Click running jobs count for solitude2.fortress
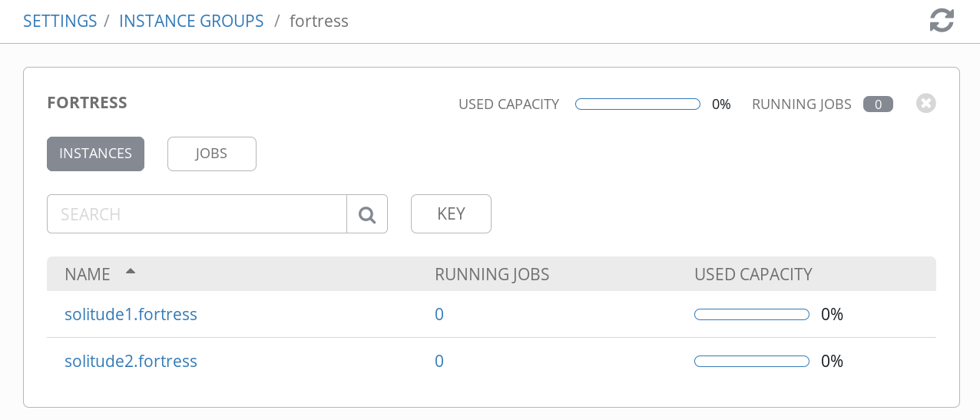Viewport: 980px width, 420px height. (x=439, y=361)
